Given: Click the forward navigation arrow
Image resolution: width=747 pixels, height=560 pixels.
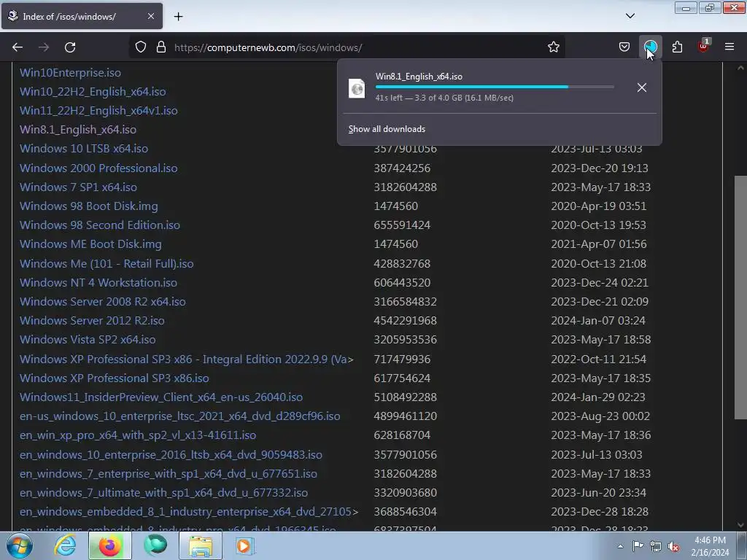Looking at the screenshot, I should [44, 47].
